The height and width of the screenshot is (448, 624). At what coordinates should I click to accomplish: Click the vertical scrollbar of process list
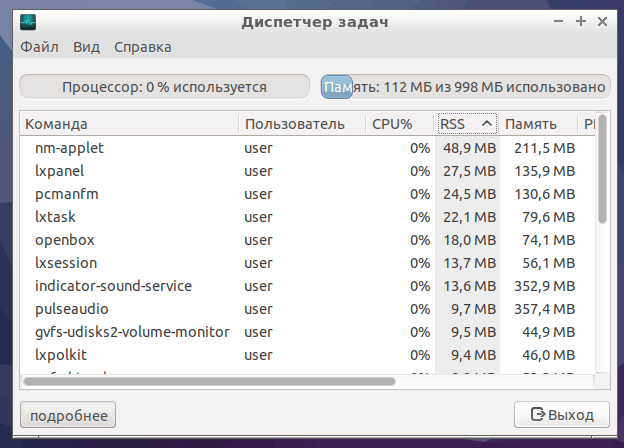[603, 180]
